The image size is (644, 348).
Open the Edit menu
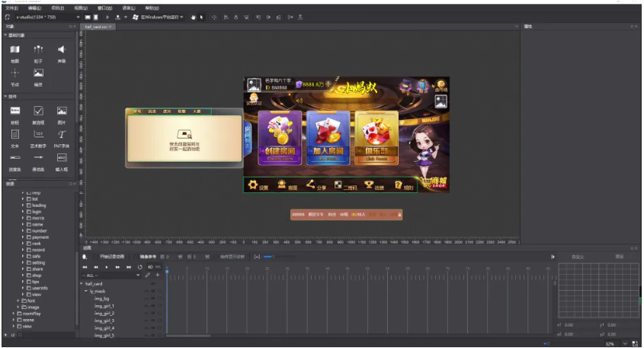pyautogui.click(x=34, y=8)
